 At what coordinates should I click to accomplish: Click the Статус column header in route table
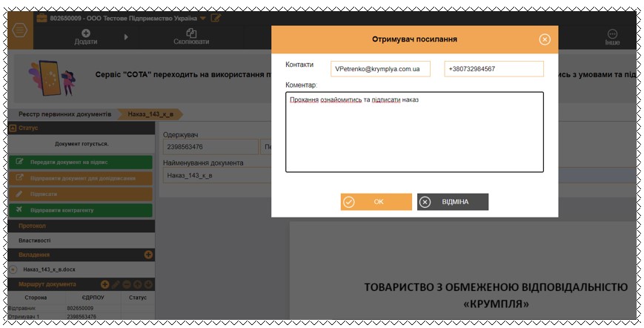pyautogui.click(x=138, y=298)
